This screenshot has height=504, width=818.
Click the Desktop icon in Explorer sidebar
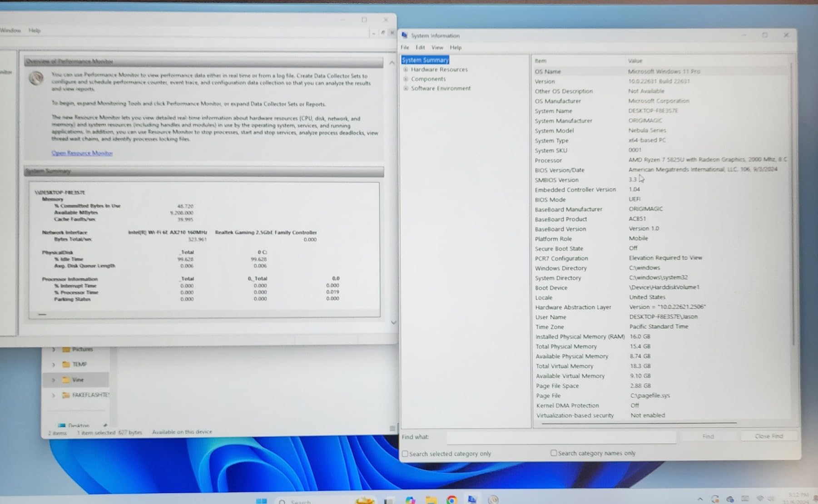point(62,425)
